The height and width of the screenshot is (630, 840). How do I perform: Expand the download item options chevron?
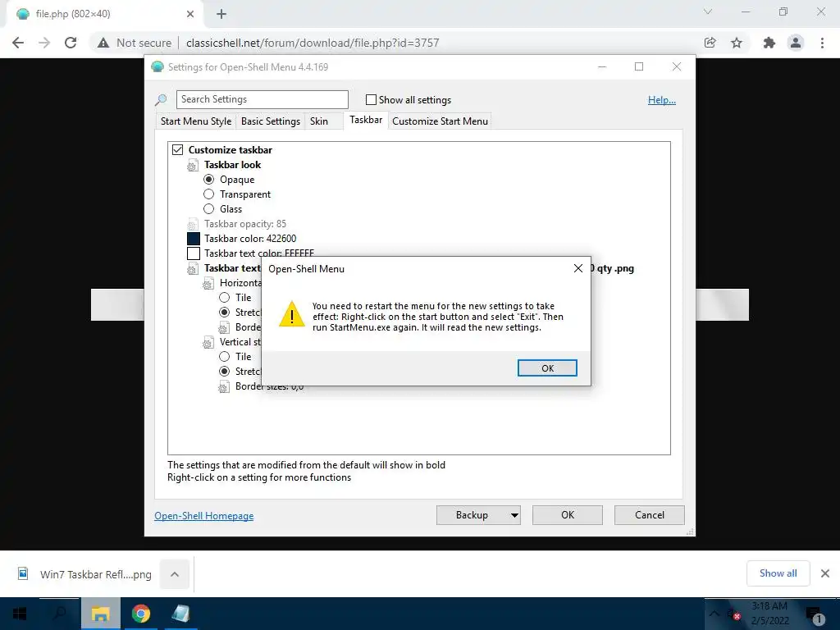coord(175,574)
